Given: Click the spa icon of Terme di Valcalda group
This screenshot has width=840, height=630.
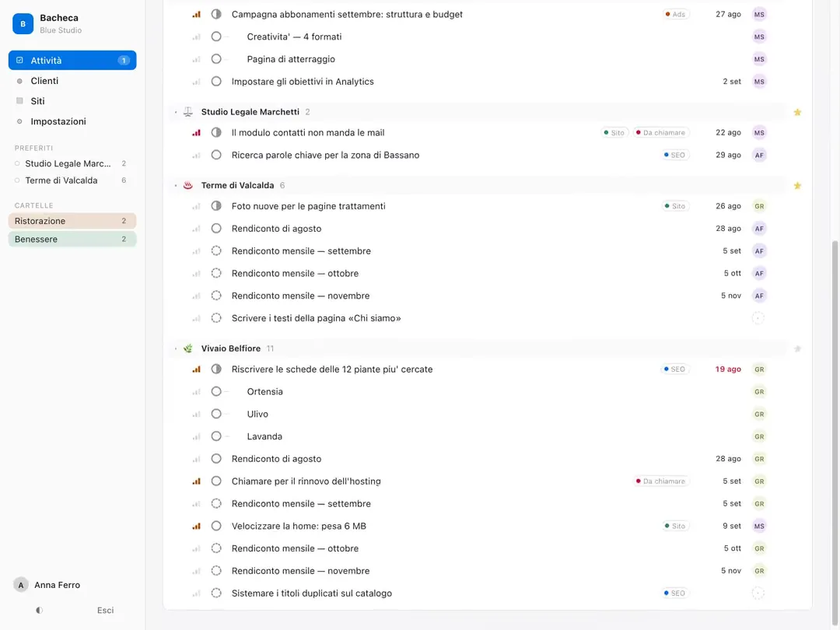Looking at the screenshot, I should 188,185.
